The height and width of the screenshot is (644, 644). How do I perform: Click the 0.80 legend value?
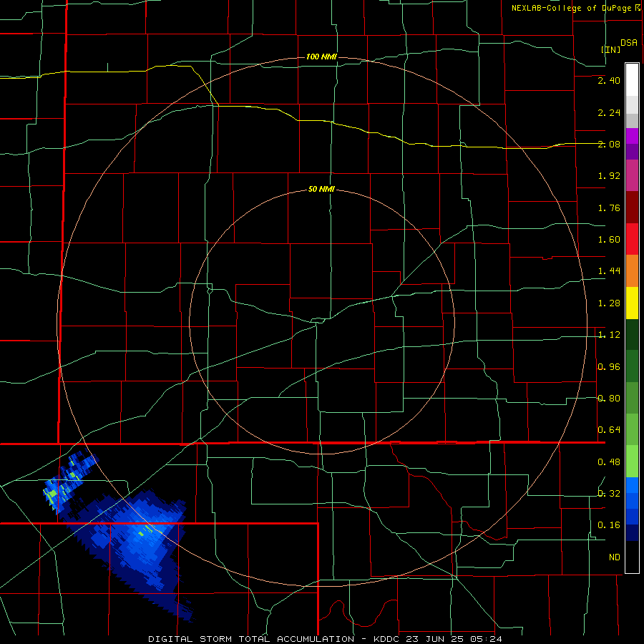(x=609, y=399)
